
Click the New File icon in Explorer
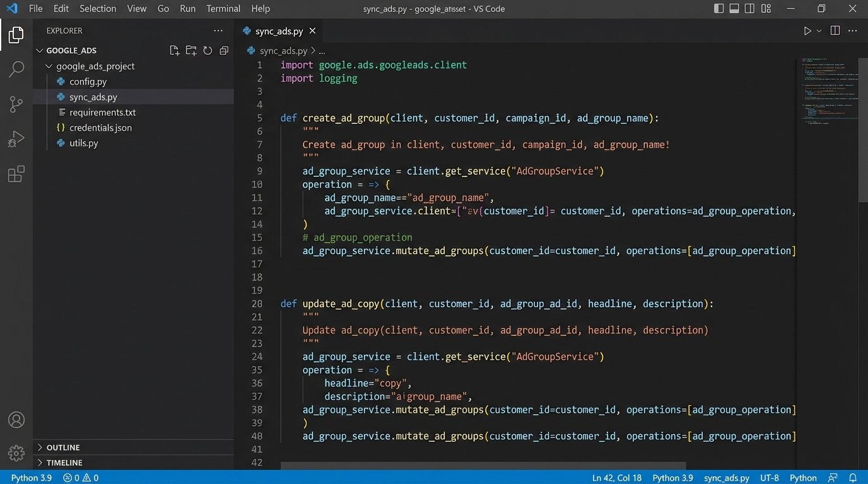pos(175,50)
